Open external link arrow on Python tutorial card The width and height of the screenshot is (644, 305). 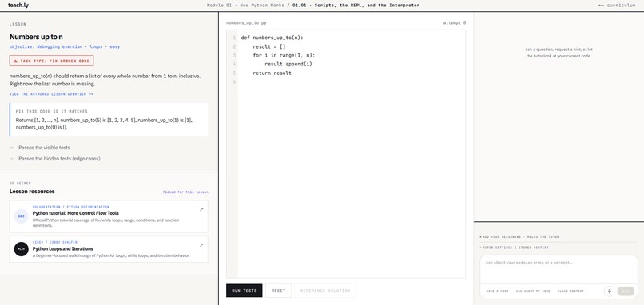point(201,210)
